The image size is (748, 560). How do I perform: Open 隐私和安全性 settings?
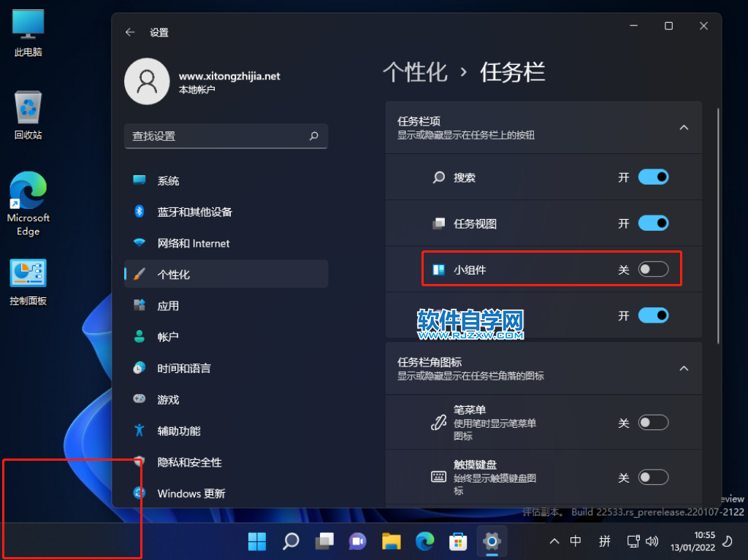click(x=226, y=461)
